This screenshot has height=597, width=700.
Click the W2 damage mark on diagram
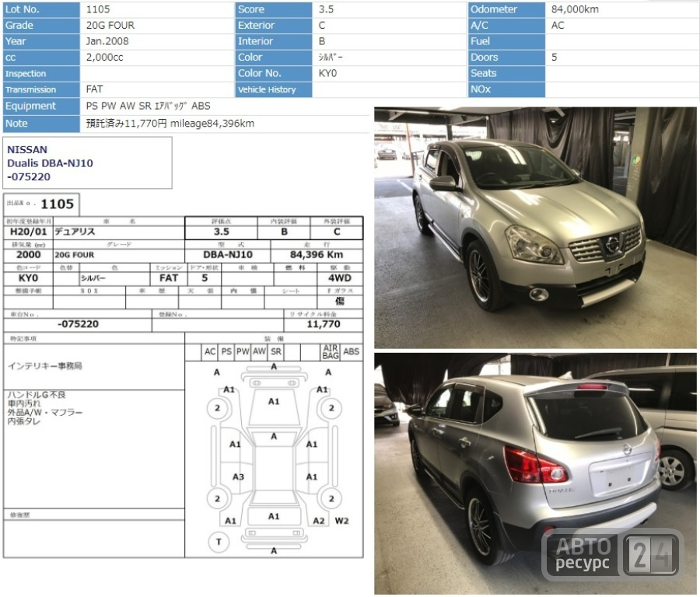[341, 521]
